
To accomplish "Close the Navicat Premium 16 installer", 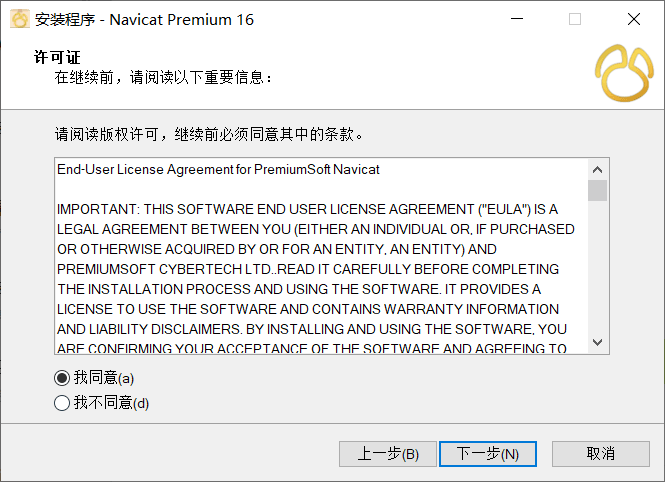I will [x=634, y=19].
